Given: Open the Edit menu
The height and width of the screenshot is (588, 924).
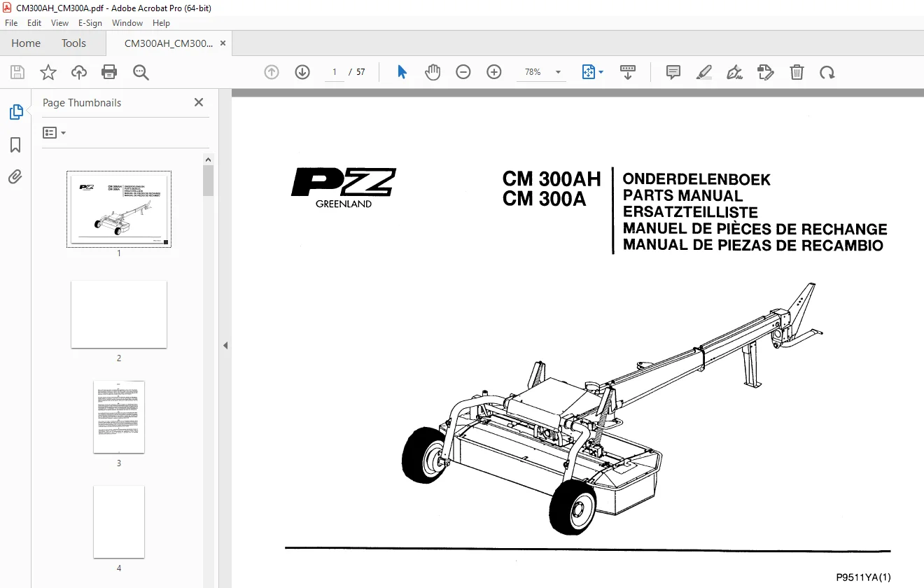Looking at the screenshot, I should pos(34,23).
